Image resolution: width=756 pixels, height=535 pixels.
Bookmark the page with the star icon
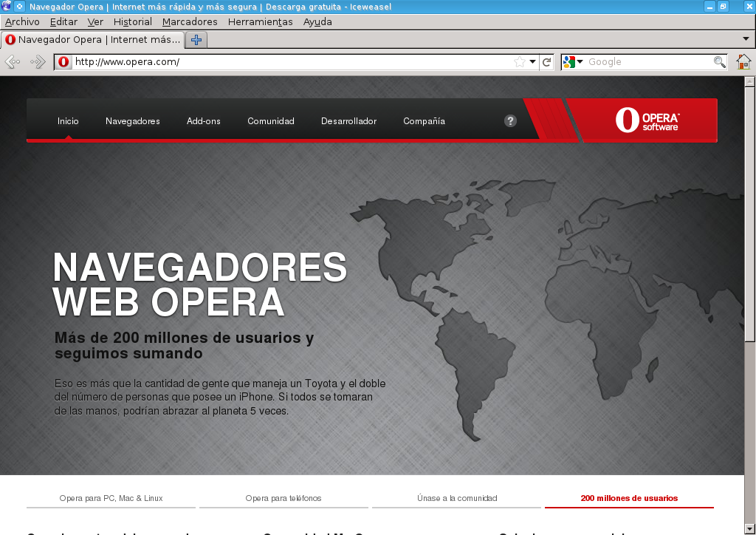pyautogui.click(x=519, y=62)
